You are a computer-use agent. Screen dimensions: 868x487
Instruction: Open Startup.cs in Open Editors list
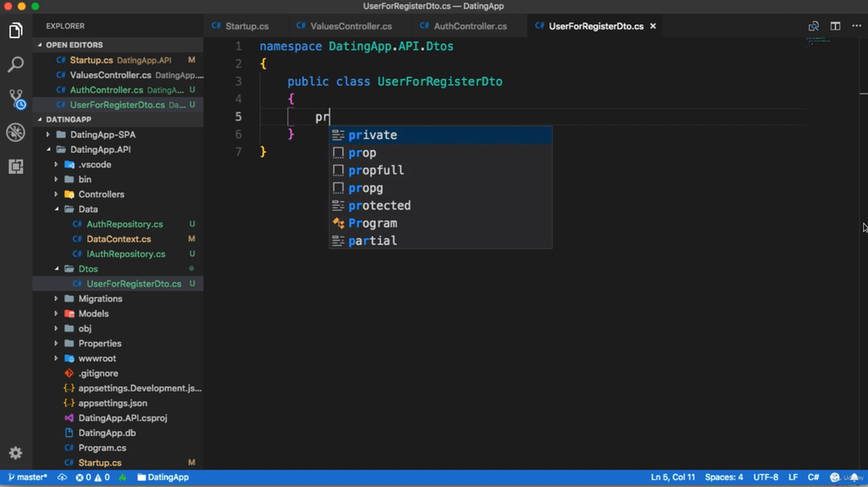click(118, 60)
